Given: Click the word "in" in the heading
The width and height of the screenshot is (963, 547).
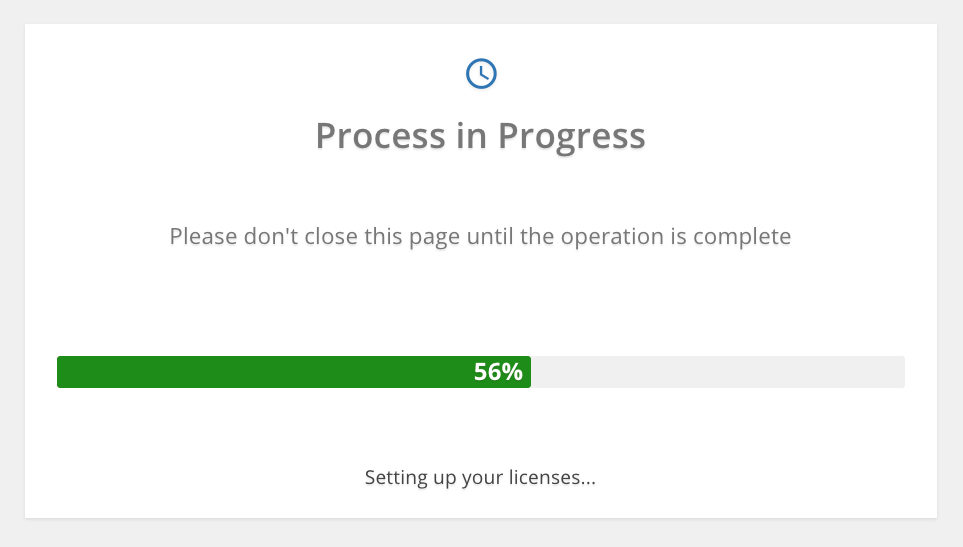Looking at the screenshot, I should click(x=472, y=136).
